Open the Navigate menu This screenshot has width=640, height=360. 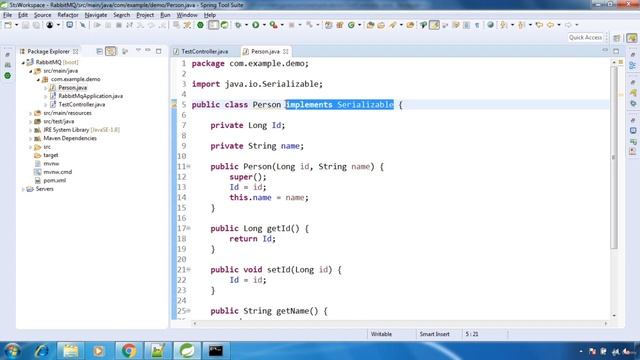[96, 15]
